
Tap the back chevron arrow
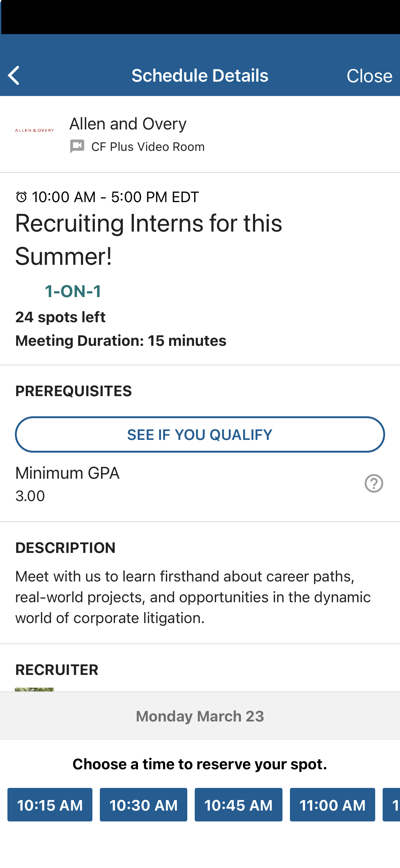(x=14, y=75)
